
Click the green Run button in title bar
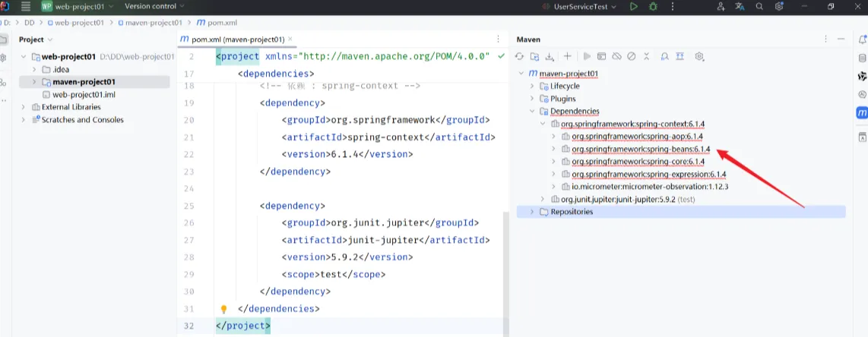click(633, 7)
